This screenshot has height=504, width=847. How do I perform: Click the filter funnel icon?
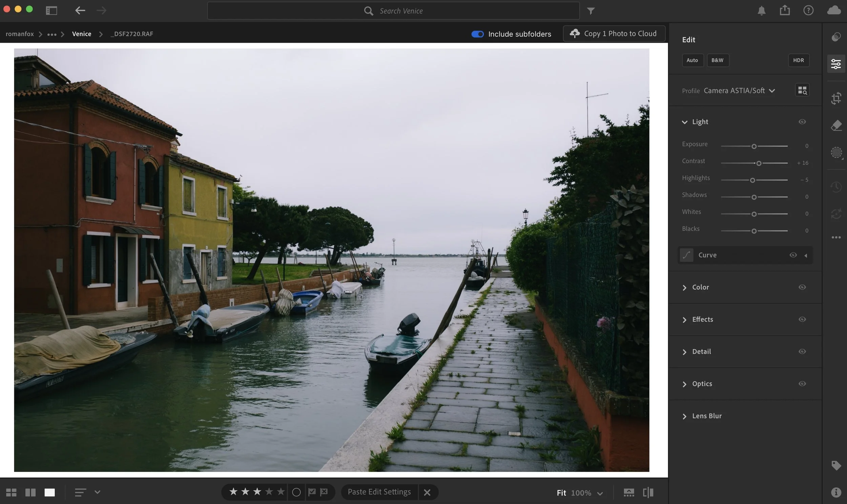coord(591,11)
